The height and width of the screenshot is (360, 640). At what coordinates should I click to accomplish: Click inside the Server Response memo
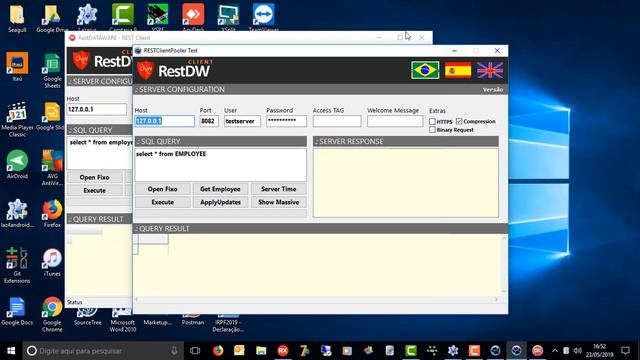(406, 182)
